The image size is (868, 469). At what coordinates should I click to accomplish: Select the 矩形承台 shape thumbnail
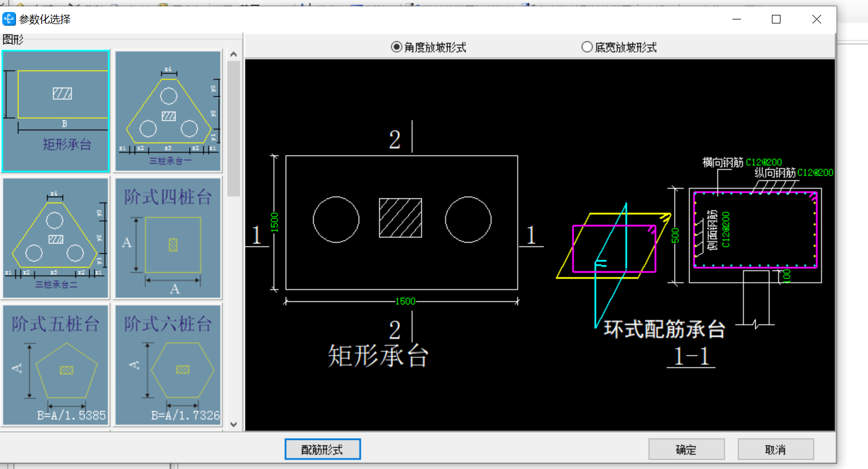pos(56,111)
